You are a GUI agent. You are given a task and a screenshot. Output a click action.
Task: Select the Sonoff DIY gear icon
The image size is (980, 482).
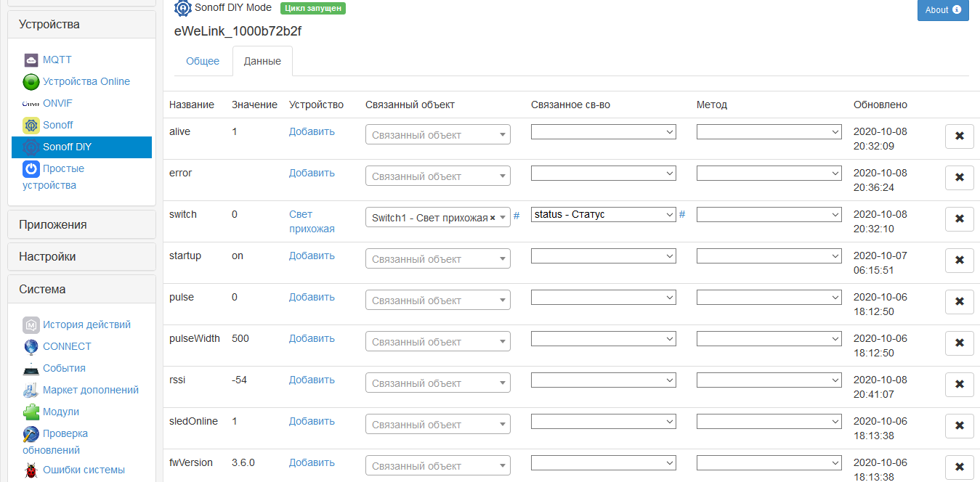pos(31,147)
